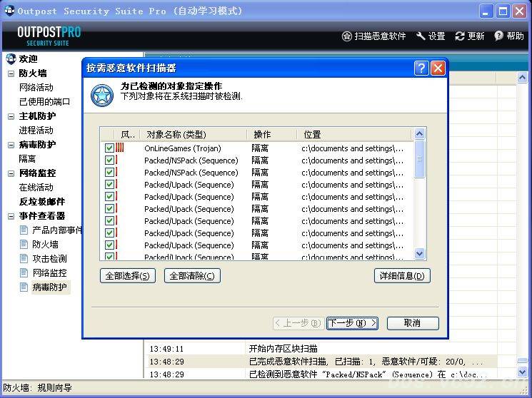The image size is (532, 398).
Task: Collapse the 网络监控 tree node
Action: click(11, 173)
